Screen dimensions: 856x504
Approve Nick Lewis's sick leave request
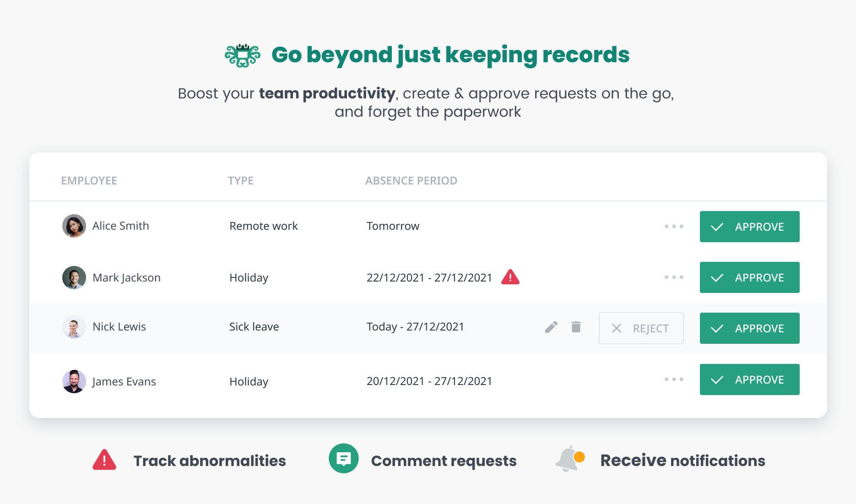click(x=749, y=328)
